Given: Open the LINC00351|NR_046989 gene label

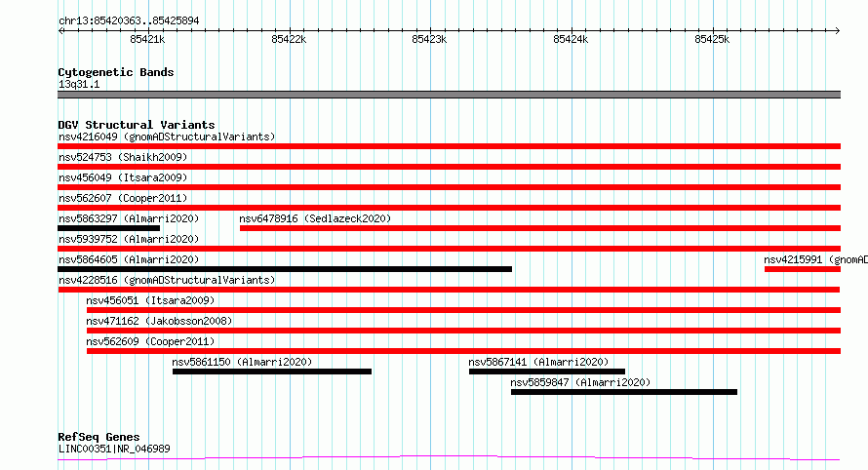Looking at the screenshot, I should 114,449.
